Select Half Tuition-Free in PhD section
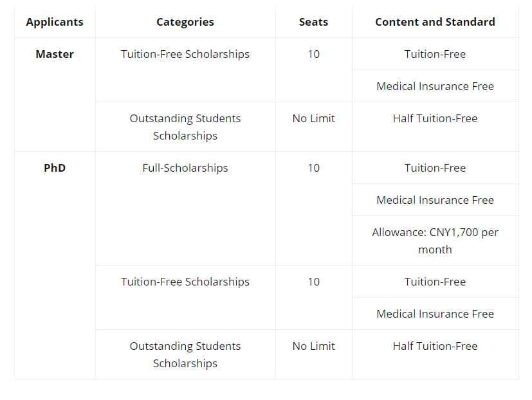The height and width of the screenshot is (400, 532). (435, 346)
